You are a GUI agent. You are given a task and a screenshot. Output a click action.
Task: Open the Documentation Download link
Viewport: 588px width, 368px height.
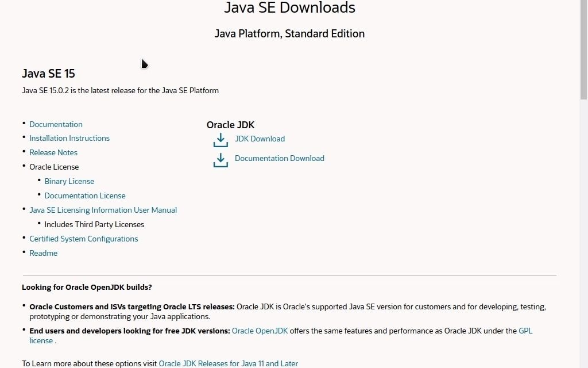[280, 158]
